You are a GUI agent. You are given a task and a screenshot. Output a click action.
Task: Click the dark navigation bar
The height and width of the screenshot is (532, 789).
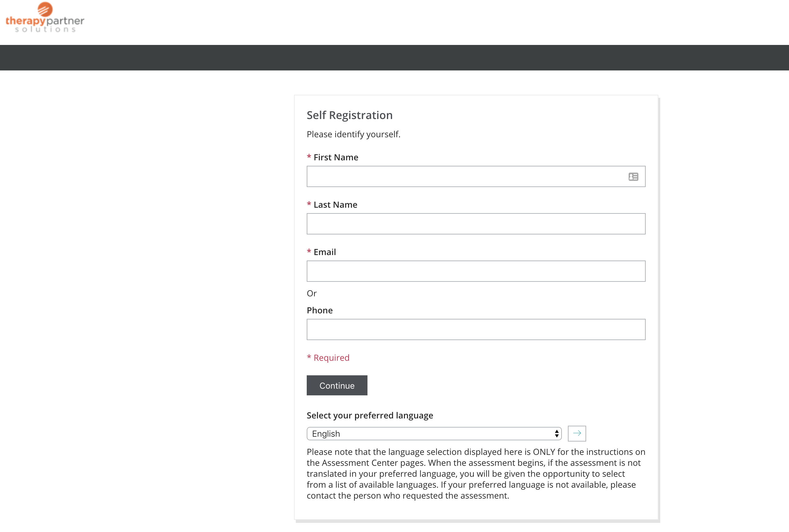tap(394, 57)
